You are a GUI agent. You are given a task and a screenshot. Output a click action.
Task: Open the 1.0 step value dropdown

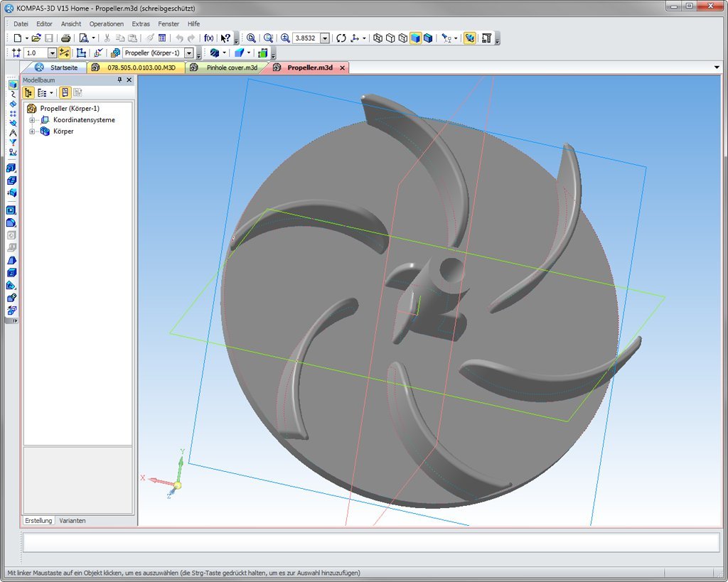53,53
